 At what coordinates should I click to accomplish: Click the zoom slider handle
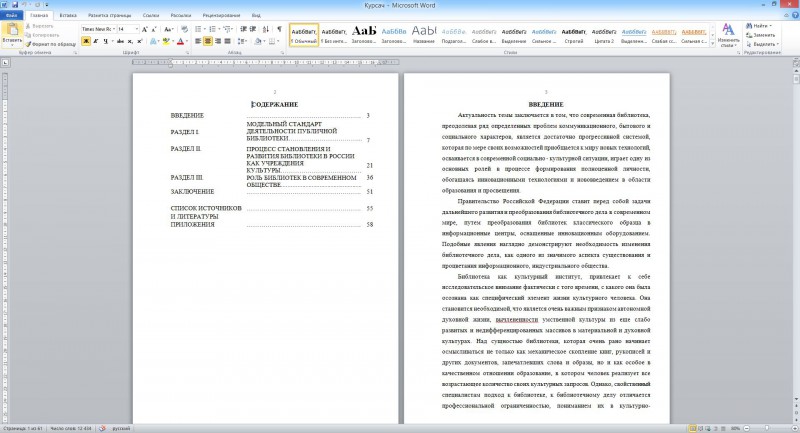[x=767, y=428]
